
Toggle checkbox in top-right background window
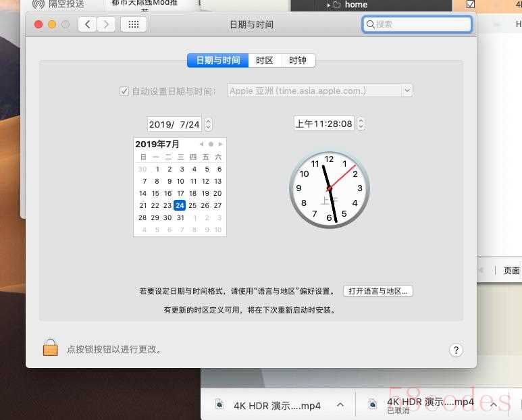point(471,4)
